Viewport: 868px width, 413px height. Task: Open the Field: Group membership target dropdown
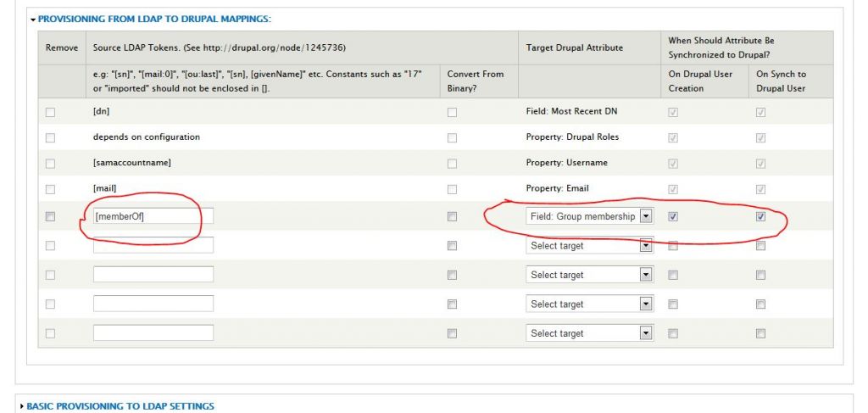tap(589, 216)
